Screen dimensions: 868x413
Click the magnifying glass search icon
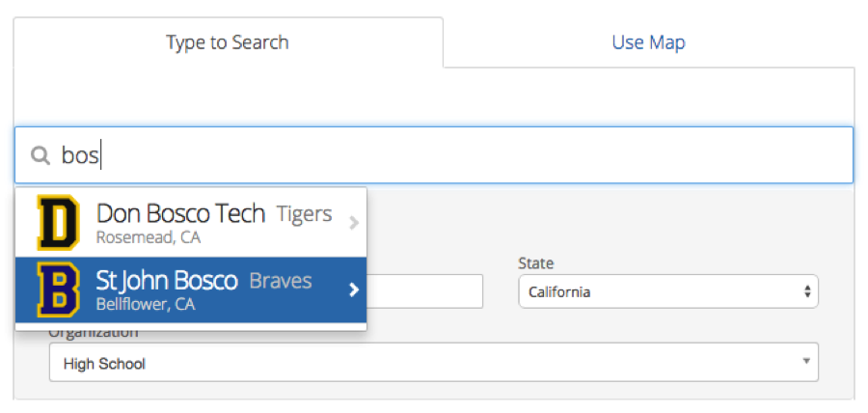(40, 155)
